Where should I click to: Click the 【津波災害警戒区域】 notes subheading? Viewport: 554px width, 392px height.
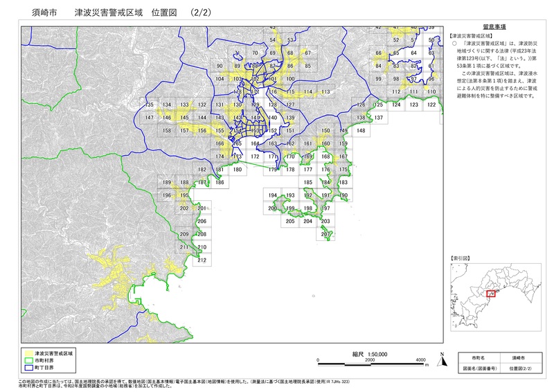point(471,34)
